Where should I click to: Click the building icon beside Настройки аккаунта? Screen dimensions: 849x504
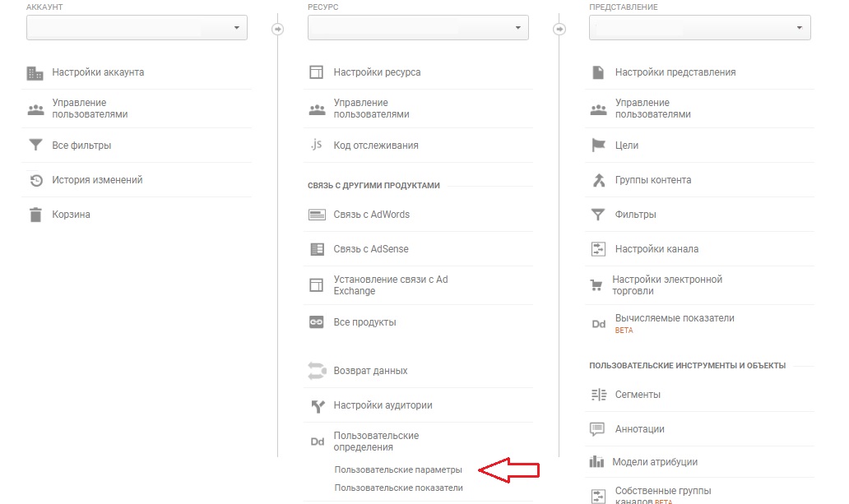point(35,73)
